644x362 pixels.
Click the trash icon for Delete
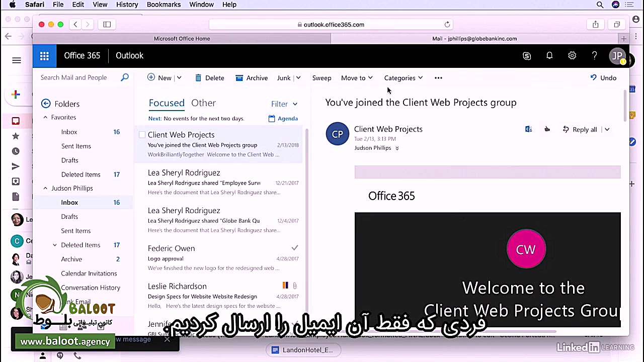tap(198, 78)
